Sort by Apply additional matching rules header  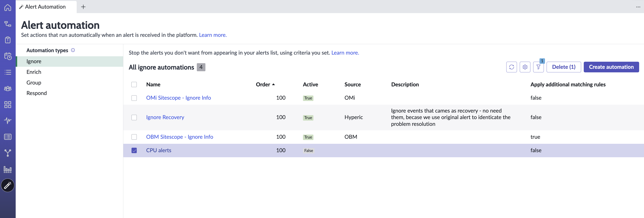[x=568, y=85]
